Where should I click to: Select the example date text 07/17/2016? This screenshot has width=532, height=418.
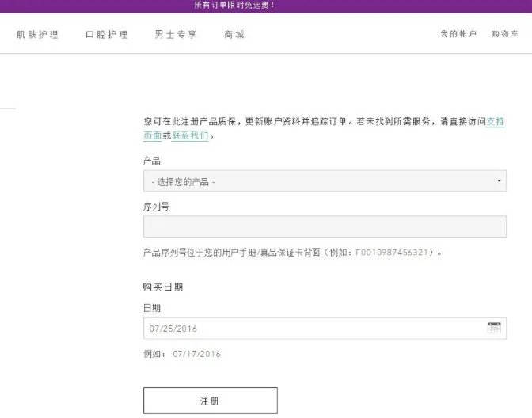tap(197, 354)
